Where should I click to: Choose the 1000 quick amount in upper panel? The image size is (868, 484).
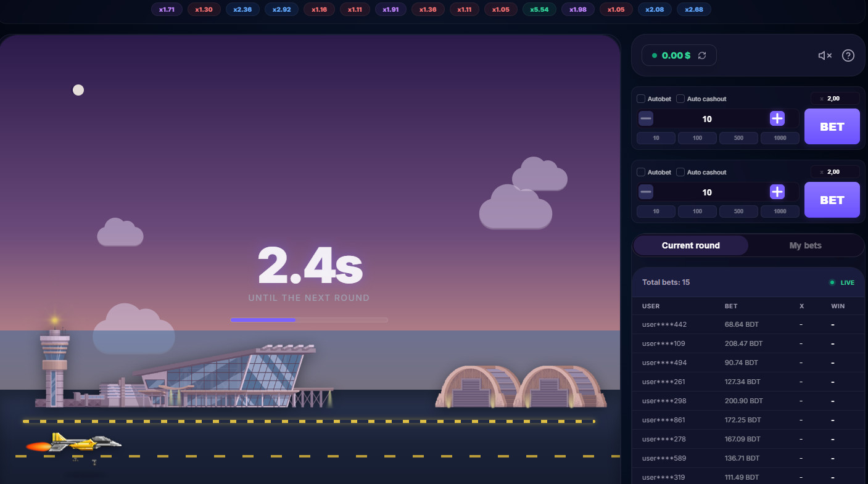coord(780,138)
